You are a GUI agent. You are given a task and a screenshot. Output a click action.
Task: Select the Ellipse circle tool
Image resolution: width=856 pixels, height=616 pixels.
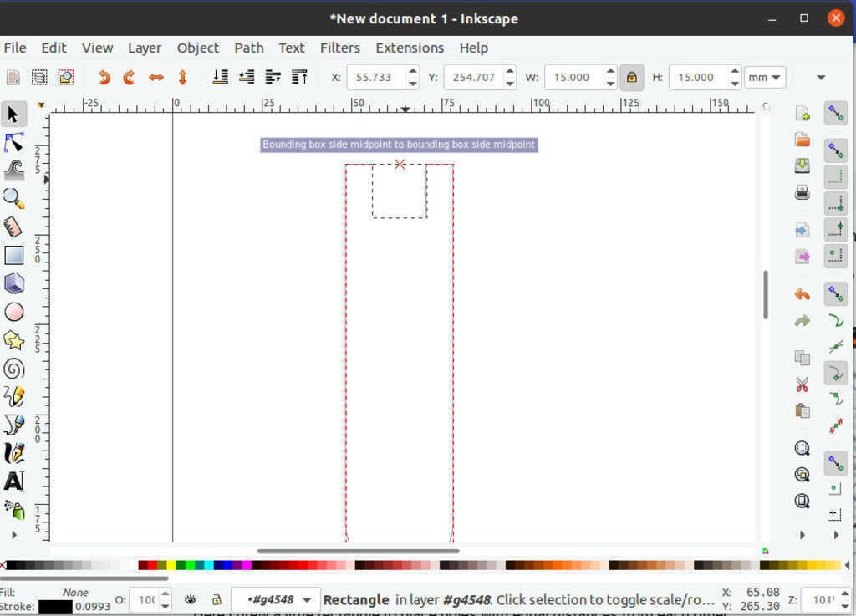tap(13, 312)
